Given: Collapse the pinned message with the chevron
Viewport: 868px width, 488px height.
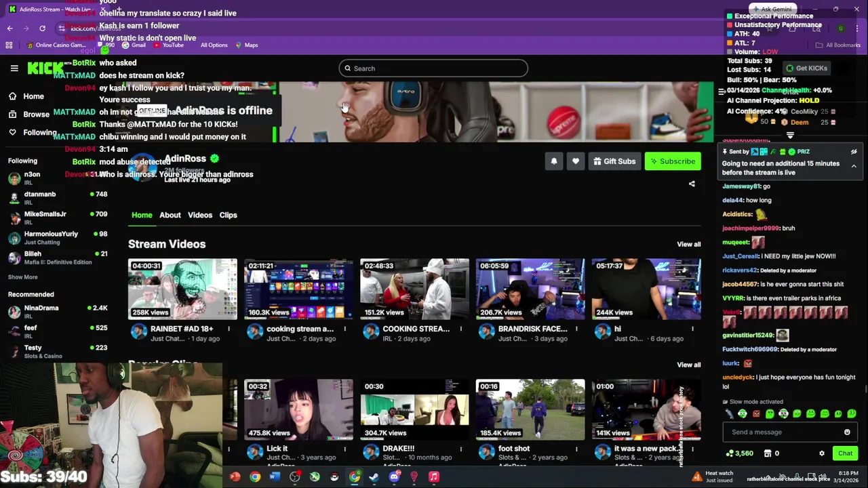Looking at the screenshot, I should tap(854, 166).
